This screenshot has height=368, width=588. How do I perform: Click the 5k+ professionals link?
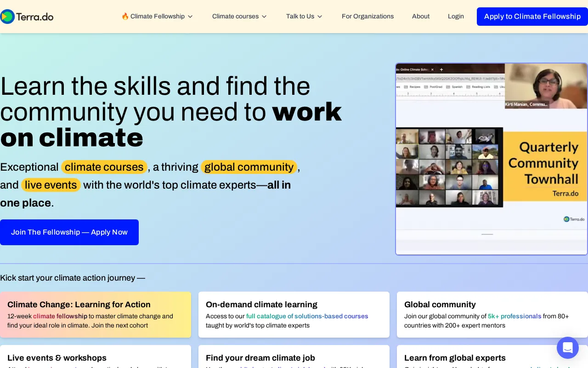[x=514, y=316]
